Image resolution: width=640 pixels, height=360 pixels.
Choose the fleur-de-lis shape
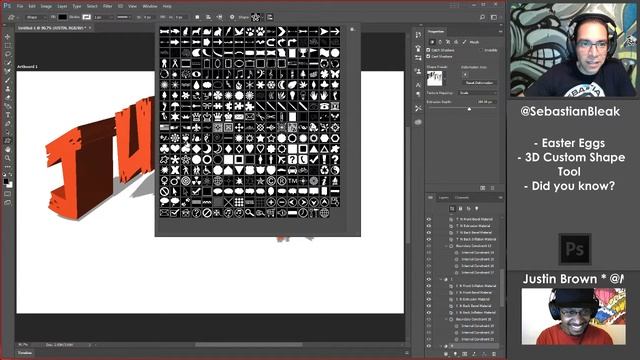[x=196, y=127]
